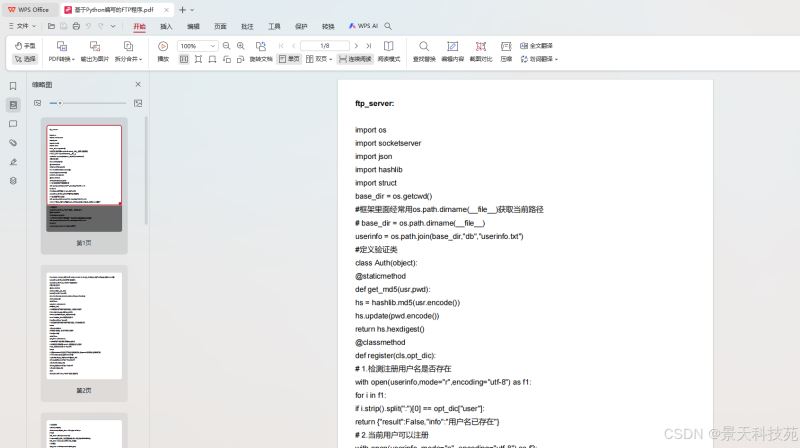The height and width of the screenshot is (448, 800).
Task: Switch to the 转换 convert tab
Action: [328, 27]
